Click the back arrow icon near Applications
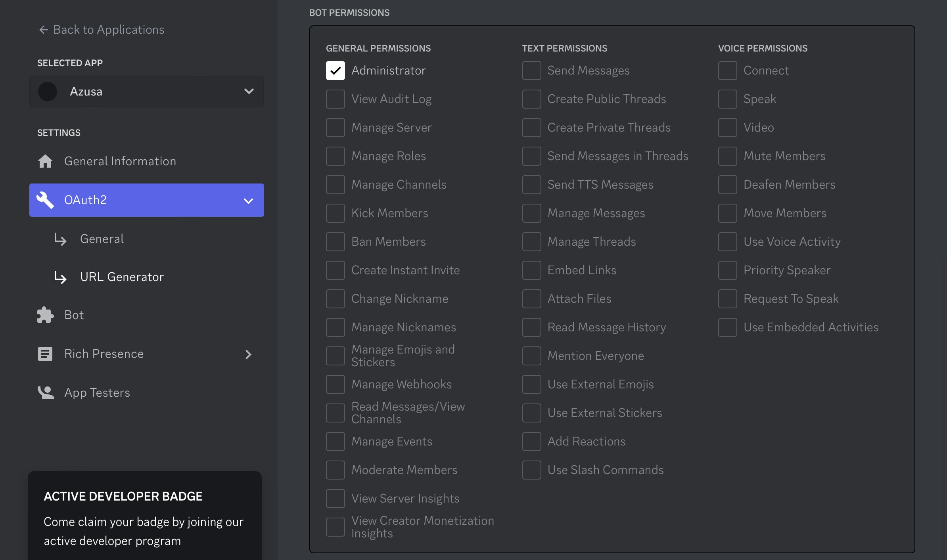The width and height of the screenshot is (947, 560). click(43, 30)
